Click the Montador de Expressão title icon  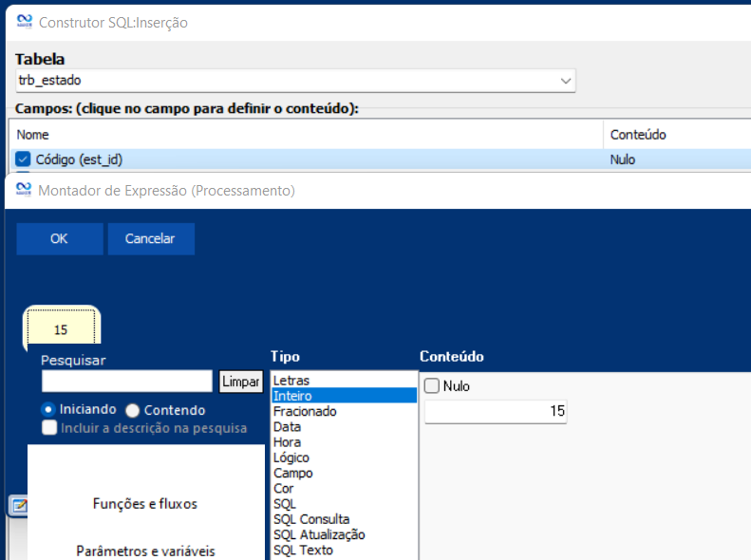click(x=25, y=190)
